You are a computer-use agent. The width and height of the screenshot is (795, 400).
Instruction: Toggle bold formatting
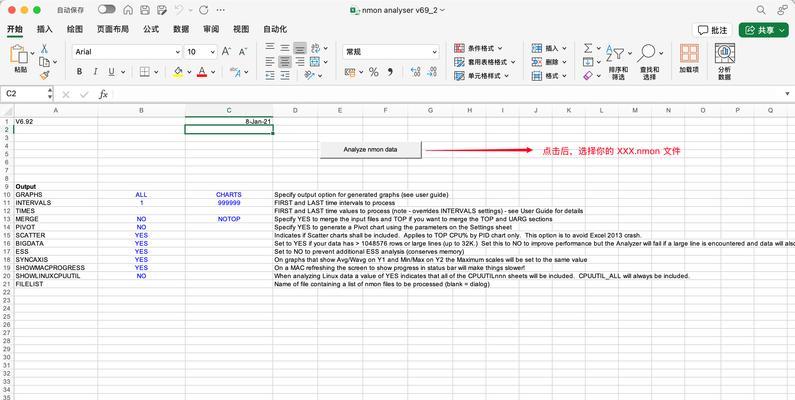pyautogui.click(x=80, y=72)
